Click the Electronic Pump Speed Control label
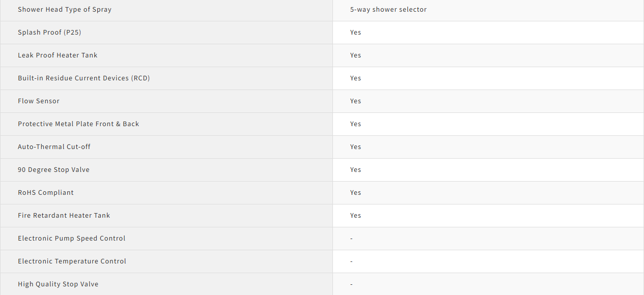The image size is (644, 295). coord(71,239)
